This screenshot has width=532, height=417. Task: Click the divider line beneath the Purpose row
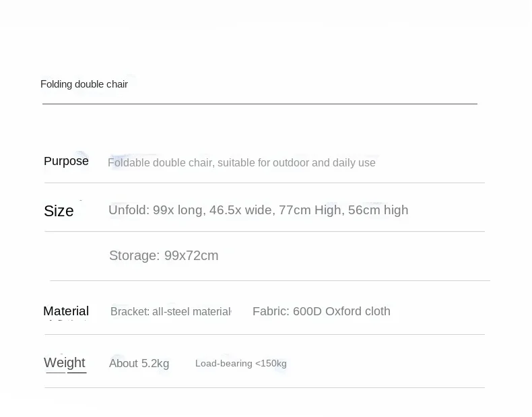click(x=265, y=183)
